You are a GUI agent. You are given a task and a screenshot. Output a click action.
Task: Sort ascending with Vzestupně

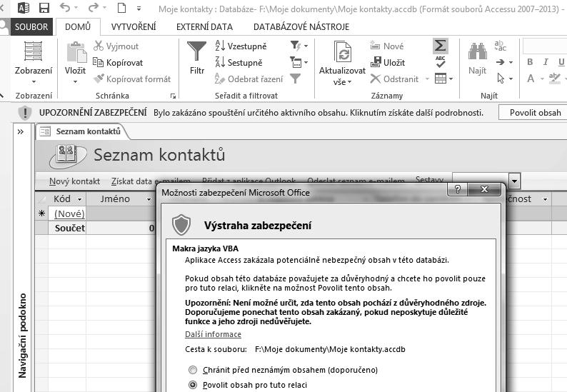(241, 46)
